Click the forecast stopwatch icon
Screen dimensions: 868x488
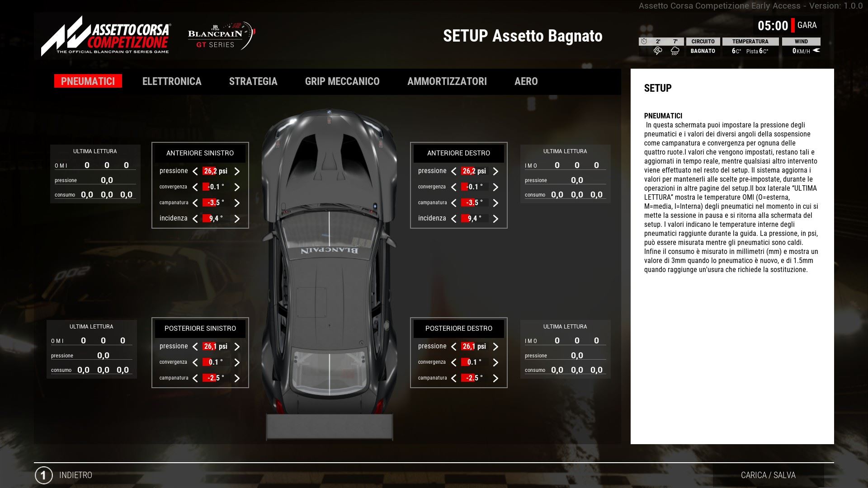[x=644, y=42]
